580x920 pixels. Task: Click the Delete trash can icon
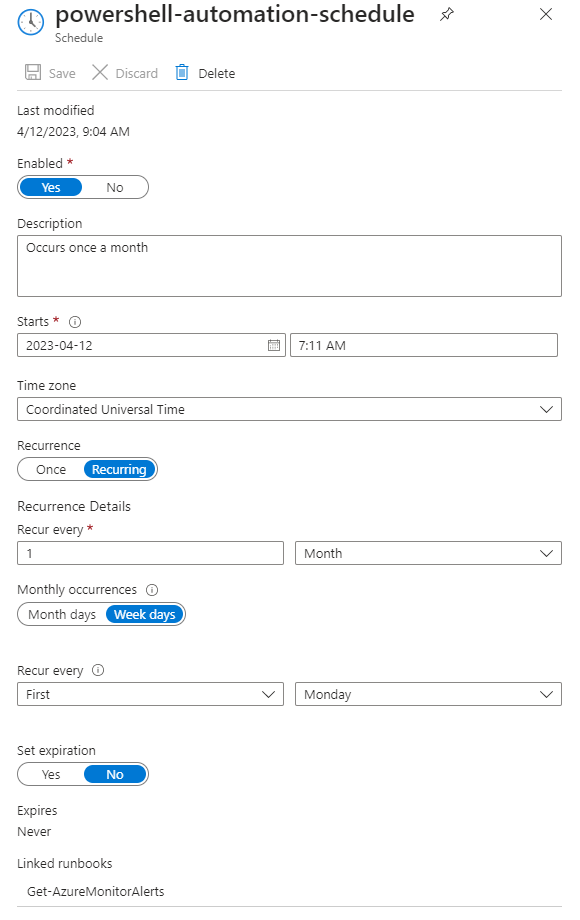[182, 73]
